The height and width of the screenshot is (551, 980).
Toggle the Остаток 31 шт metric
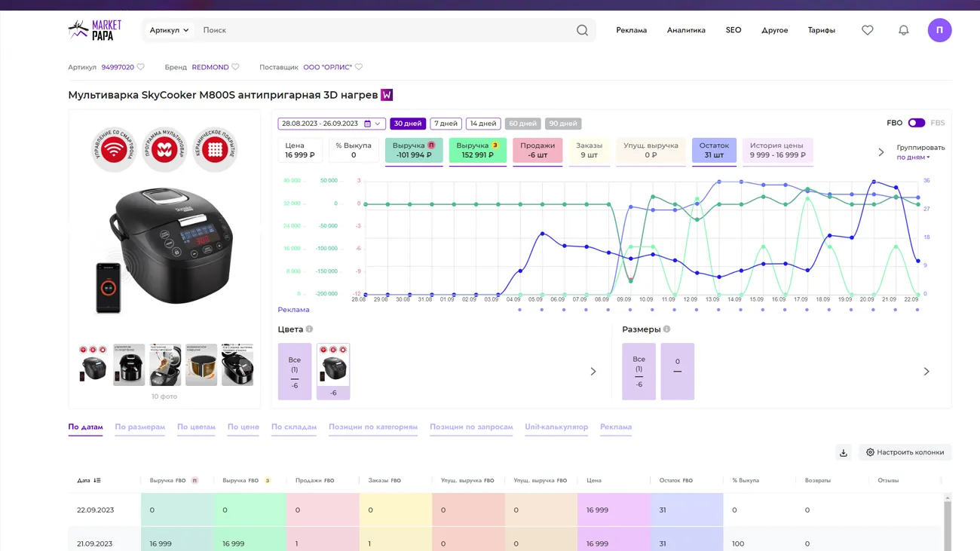point(713,150)
